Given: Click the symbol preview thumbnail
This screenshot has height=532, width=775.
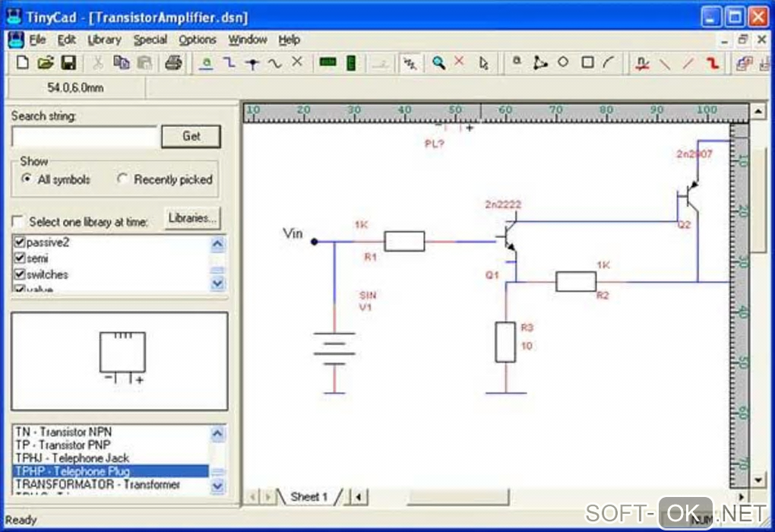Looking at the screenshot, I should pos(119,361).
